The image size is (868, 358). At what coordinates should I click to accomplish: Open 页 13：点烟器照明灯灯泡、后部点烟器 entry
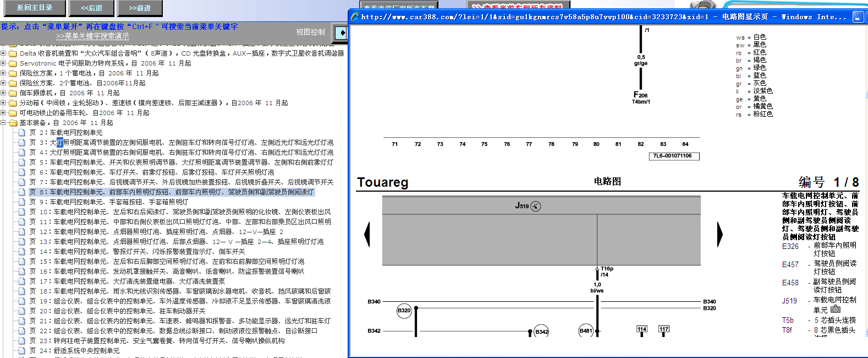coord(177,242)
